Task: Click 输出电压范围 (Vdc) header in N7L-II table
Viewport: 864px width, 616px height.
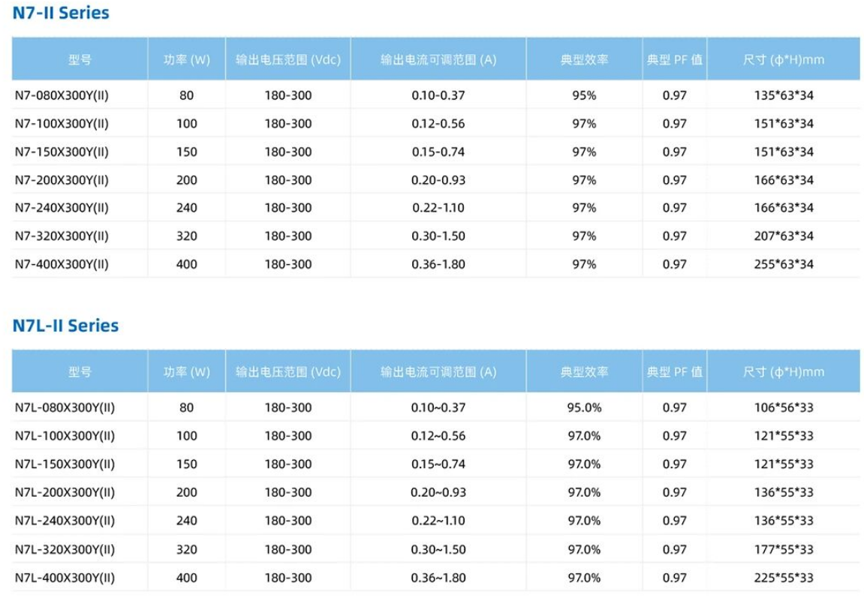Action: click(x=288, y=372)
